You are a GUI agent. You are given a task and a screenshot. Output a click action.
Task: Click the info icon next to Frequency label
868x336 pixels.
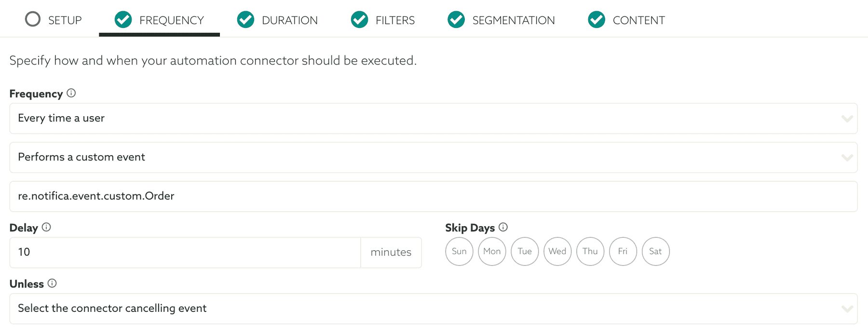pos(71,94)
